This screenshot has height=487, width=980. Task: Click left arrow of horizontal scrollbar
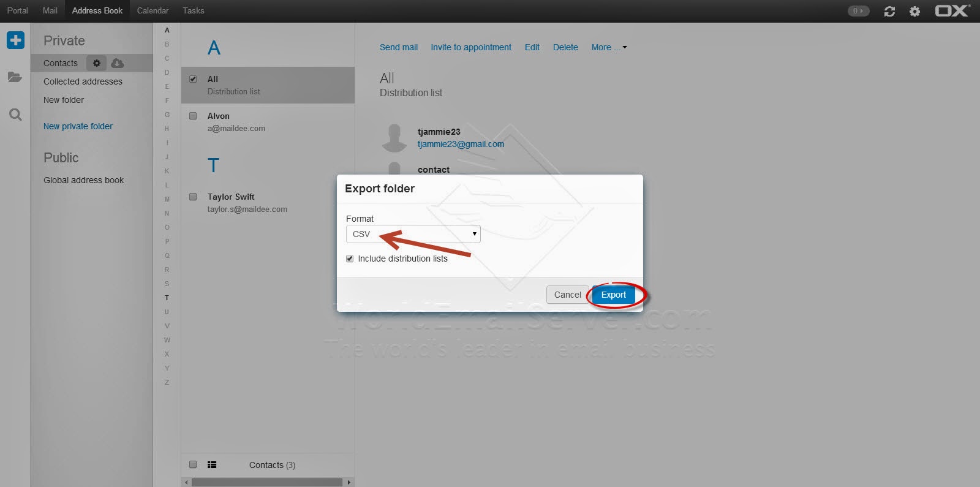point(186,482)
